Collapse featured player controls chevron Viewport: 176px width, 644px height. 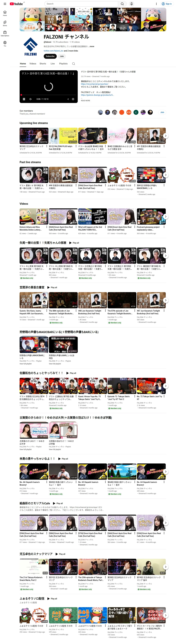pyautogui.click(x=68, y=99)
